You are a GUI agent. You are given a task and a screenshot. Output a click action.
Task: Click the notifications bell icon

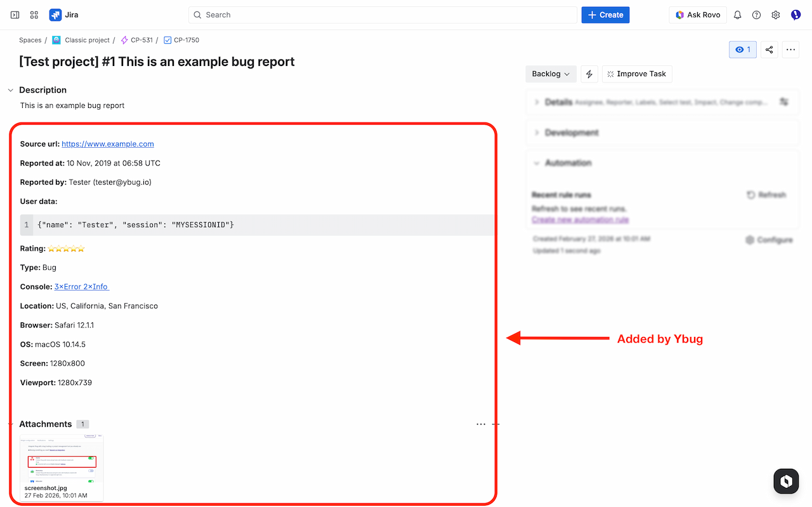[x=737, y=14]
